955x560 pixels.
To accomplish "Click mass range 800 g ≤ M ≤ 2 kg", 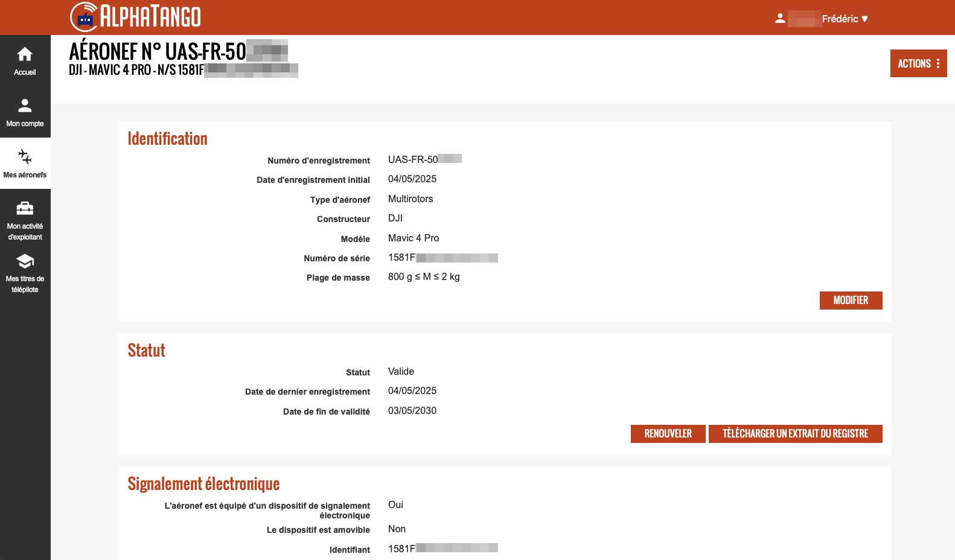I will (424, 277).
